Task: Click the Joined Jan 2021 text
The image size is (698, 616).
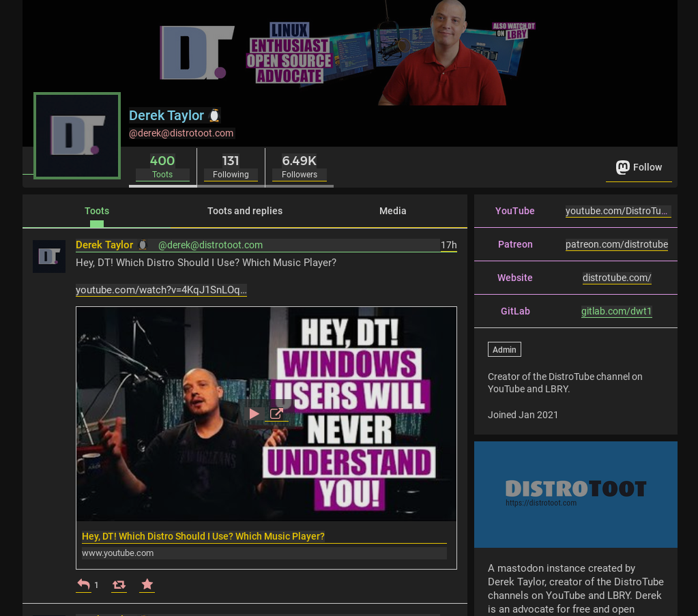Action: point(523,415)
